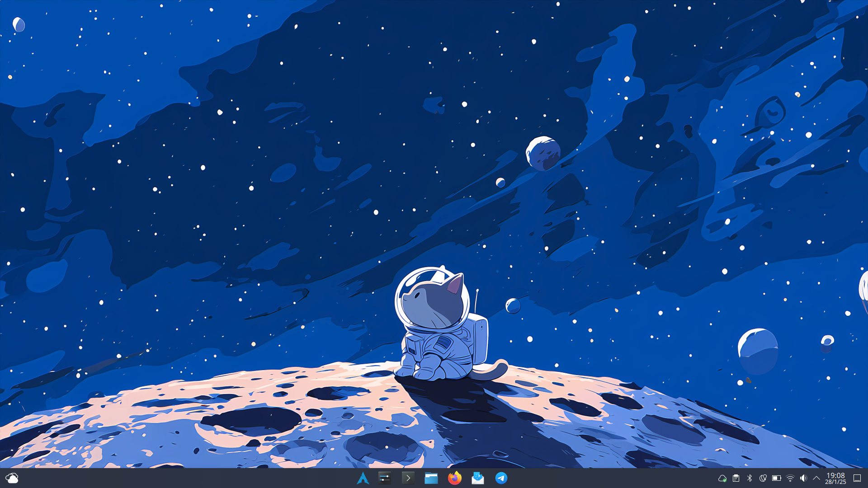Open the KMail mail client icon
Screen dimensions: 868x488
(x=478, y=478)
